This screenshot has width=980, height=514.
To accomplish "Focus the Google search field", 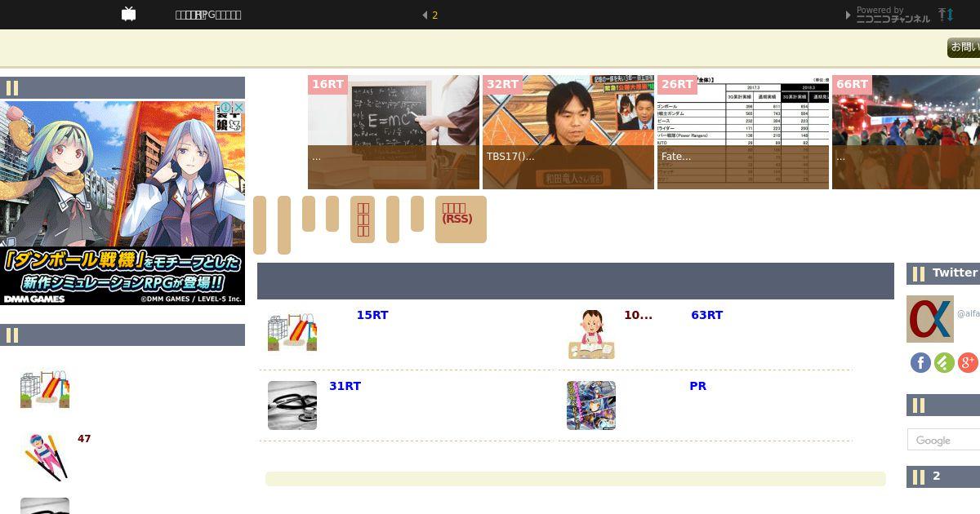I will tap(943, 440).
